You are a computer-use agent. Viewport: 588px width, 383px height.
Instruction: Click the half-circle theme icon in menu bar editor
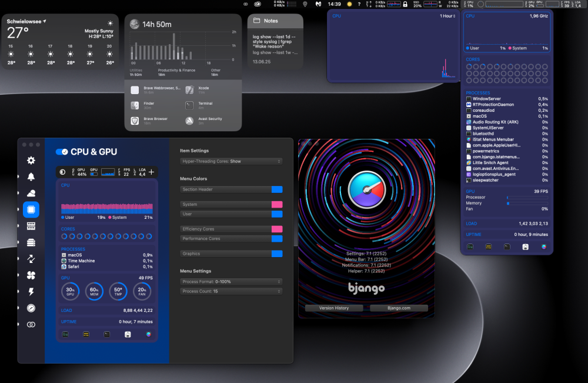pos(63,172)
